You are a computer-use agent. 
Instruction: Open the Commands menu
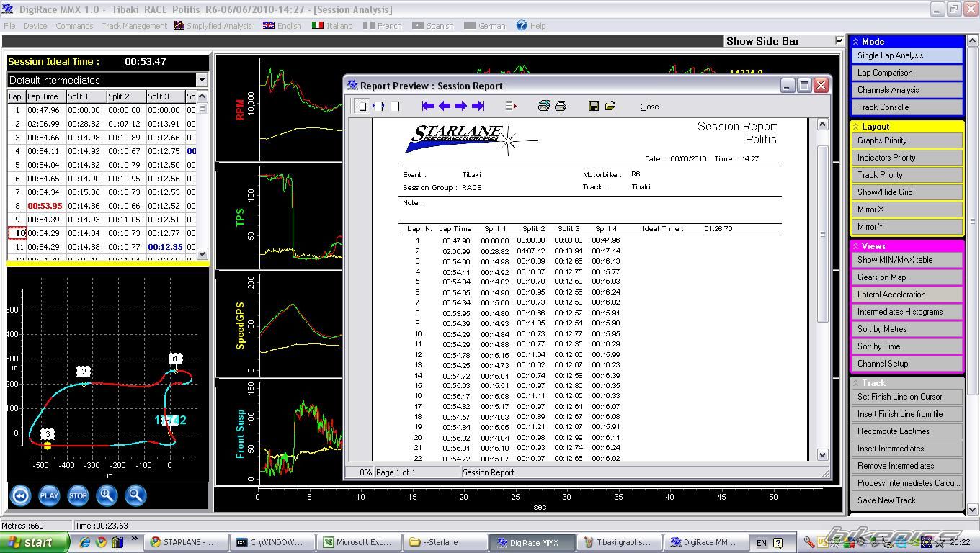point(74,26)
